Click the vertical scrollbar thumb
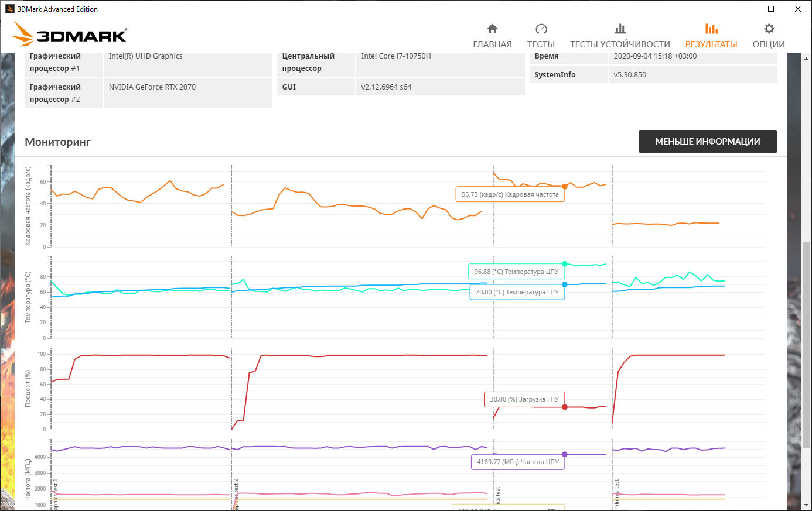Viewport: 812px width, 511px height. click(x=806, y=345)
